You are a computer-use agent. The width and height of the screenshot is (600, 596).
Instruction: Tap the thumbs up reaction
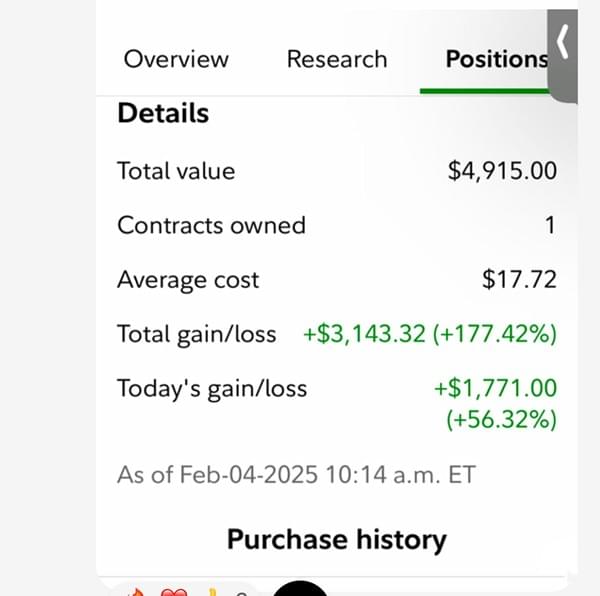pyautogui.click(x=212, y=592)
